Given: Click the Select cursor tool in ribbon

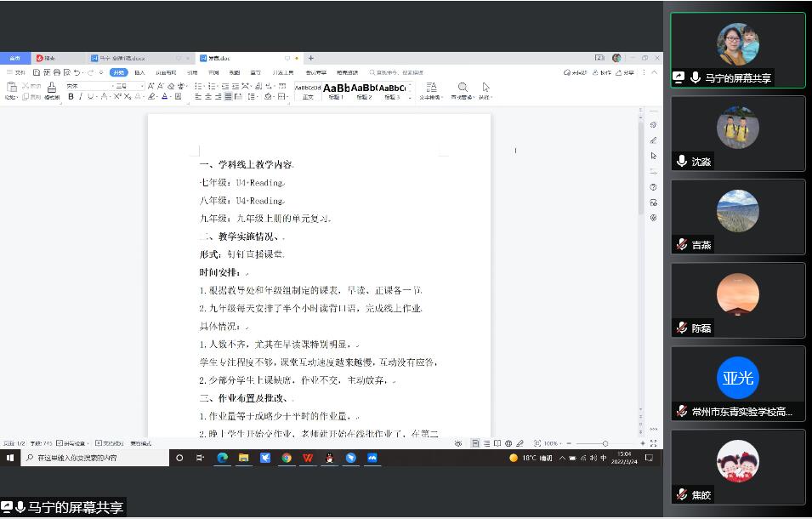Looking at the screenshot, I should pyautogui.click(x=485, y=88).
